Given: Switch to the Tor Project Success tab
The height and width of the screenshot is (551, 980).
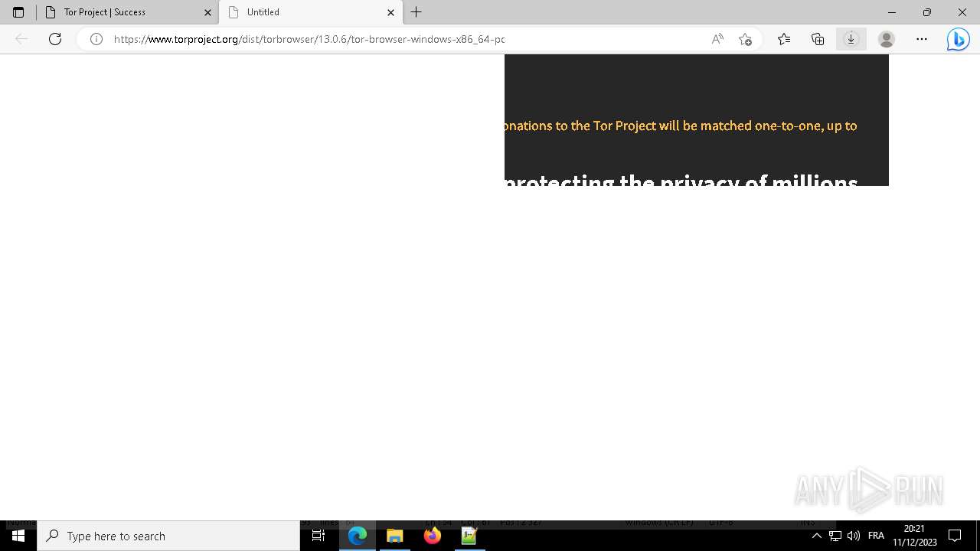Looking at the screenshot, I should 128,12.
